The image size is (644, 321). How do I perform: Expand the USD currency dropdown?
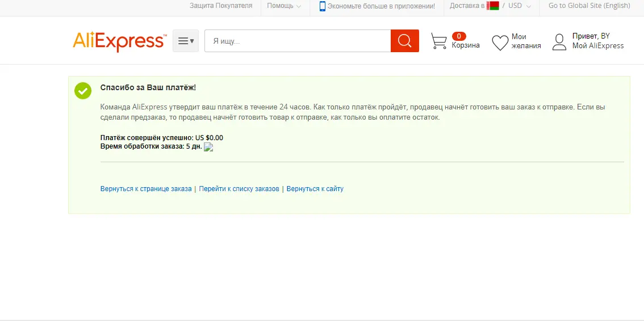pyautogui.click(x=520, y=6)
